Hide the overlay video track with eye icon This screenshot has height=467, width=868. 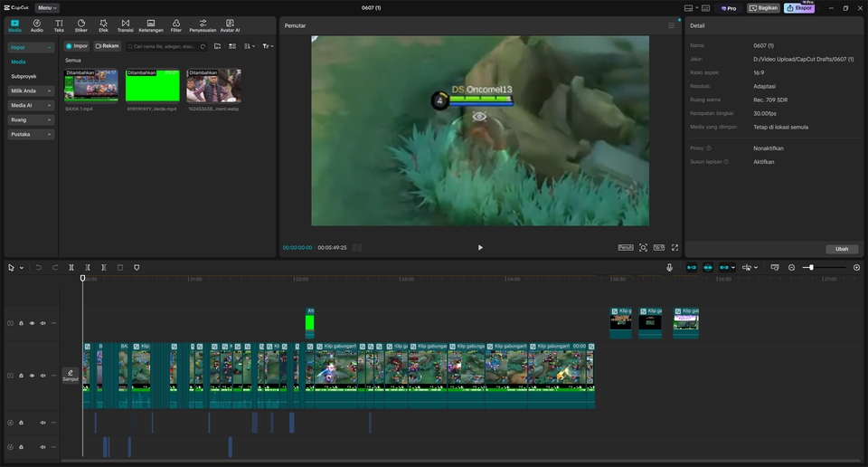click(33, 323)
